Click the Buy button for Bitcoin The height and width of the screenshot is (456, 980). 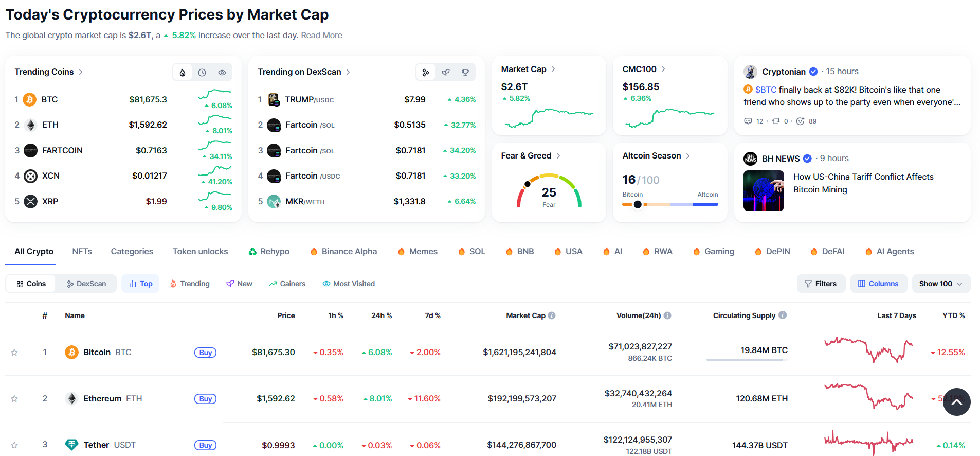click(205, 353)
